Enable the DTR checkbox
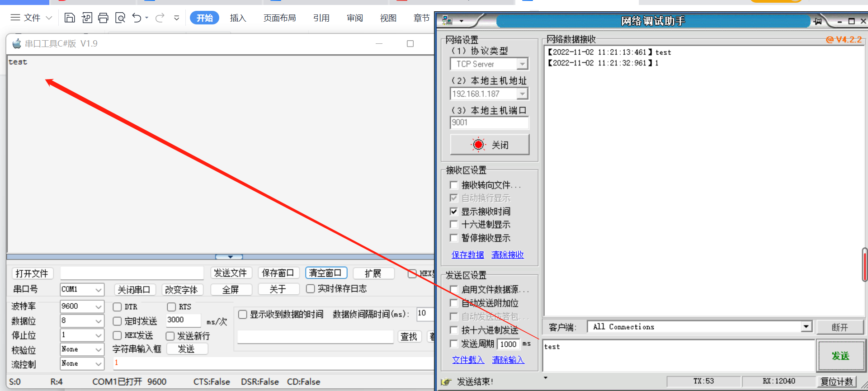The height and width of the screenshot is (391, 868). click(117, 307)
